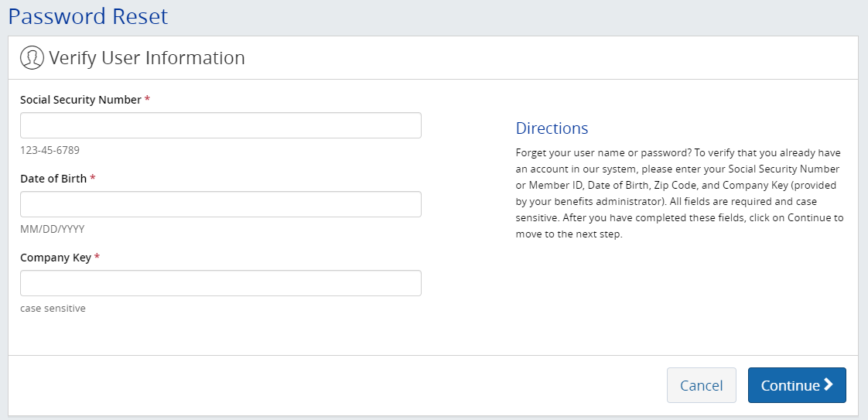Click the red asterisk beside Social Security Number
This screenshot has height=420, width=868.
click(x=147, y=100)
